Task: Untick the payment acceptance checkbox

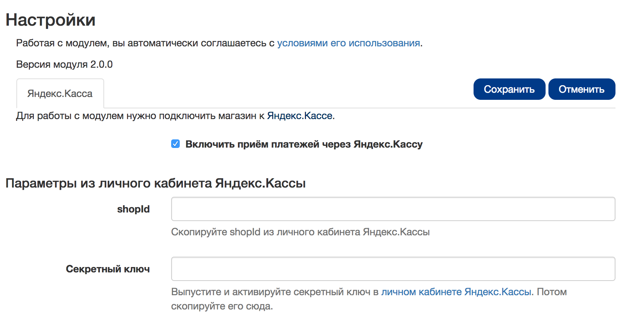Action: 175,144
